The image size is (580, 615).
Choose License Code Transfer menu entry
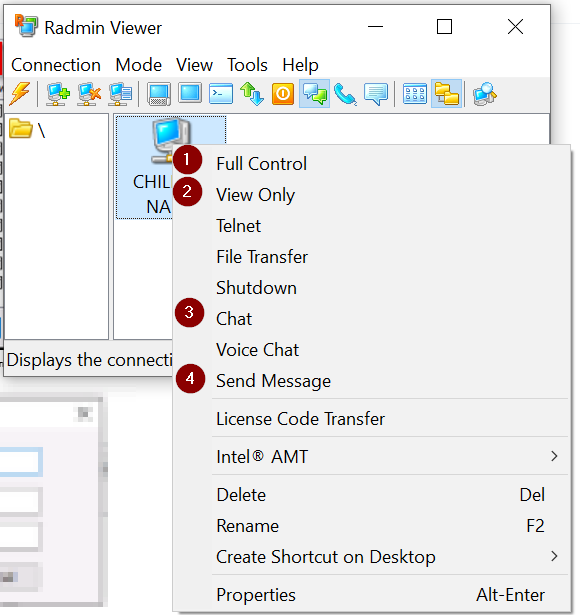tap(371, 418)
